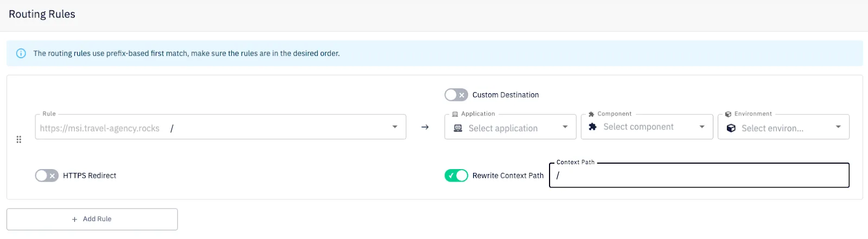868x239 pixels.
Task: Open the Select component dropdown
Action: click(x=647, y=127)
